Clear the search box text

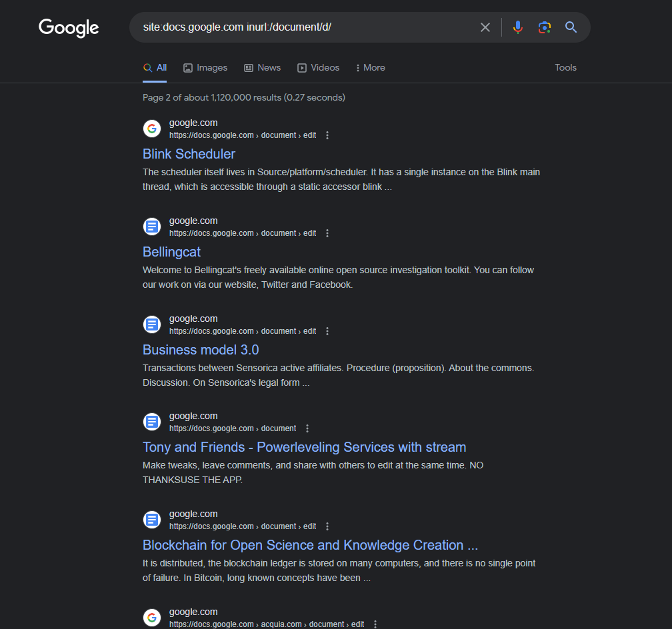tap(485, 27)
